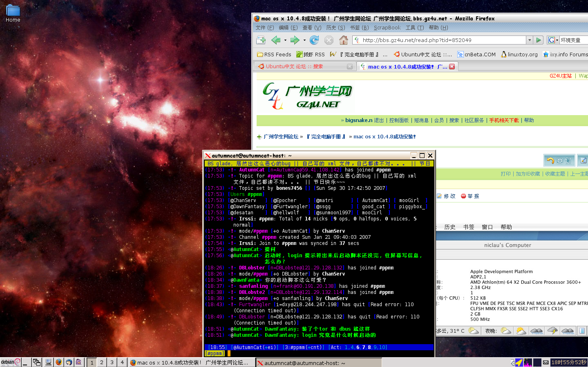Image resolution: width=588 pixels, height=367 pixels.
Task: Open the Google search engine selector dropdown
Action: click(553, 40)
